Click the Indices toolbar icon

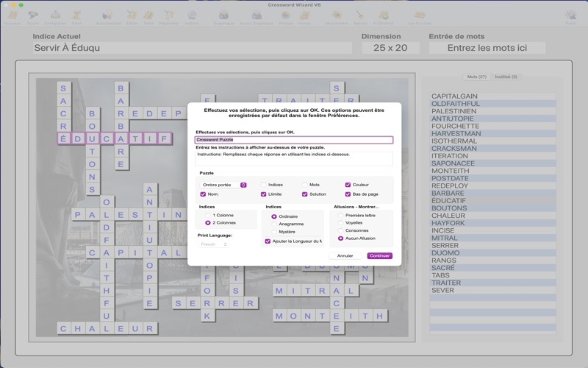[x=192, y=15]
